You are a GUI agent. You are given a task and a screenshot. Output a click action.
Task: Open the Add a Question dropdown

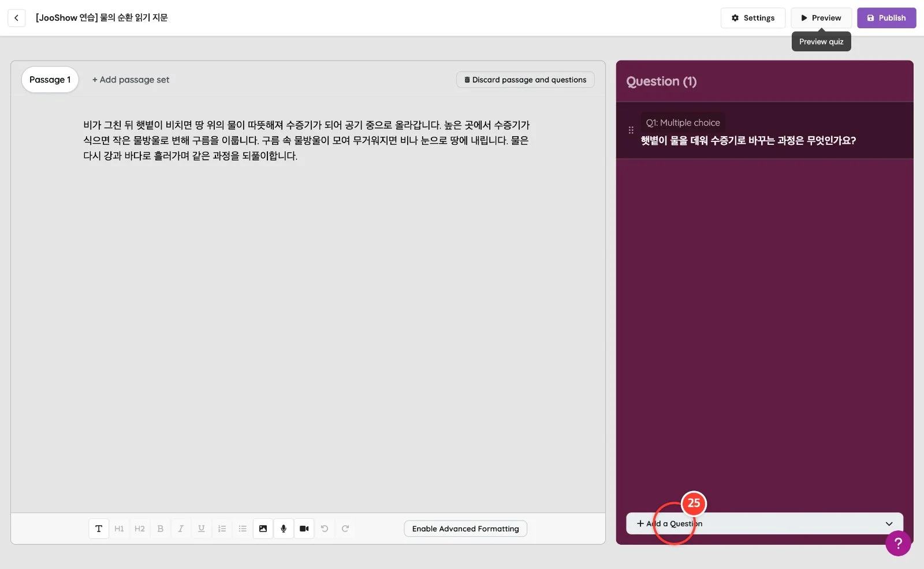(765, 524)
